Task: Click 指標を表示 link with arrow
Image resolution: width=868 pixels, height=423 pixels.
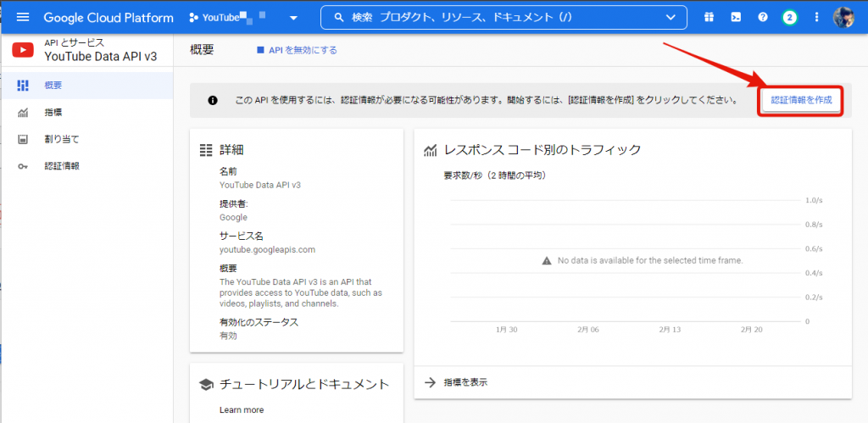Action: 456,382
